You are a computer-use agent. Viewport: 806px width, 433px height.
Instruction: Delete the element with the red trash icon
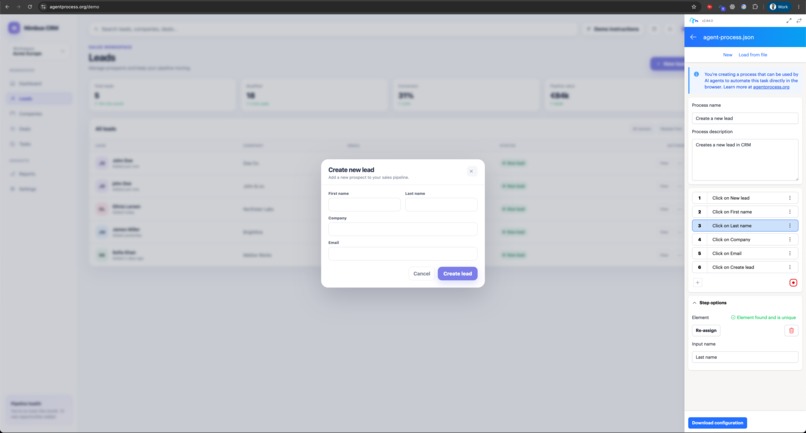pyautogui.click(x=791, y=331)
